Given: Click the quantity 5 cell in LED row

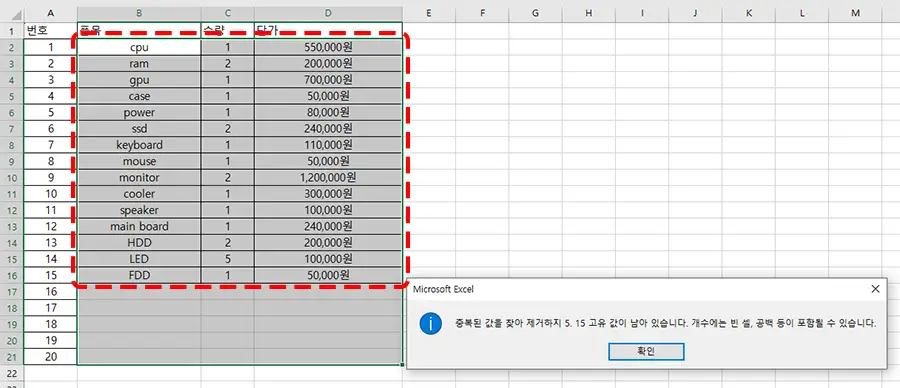Looking at the screenshot, I should tap(227, 259).
